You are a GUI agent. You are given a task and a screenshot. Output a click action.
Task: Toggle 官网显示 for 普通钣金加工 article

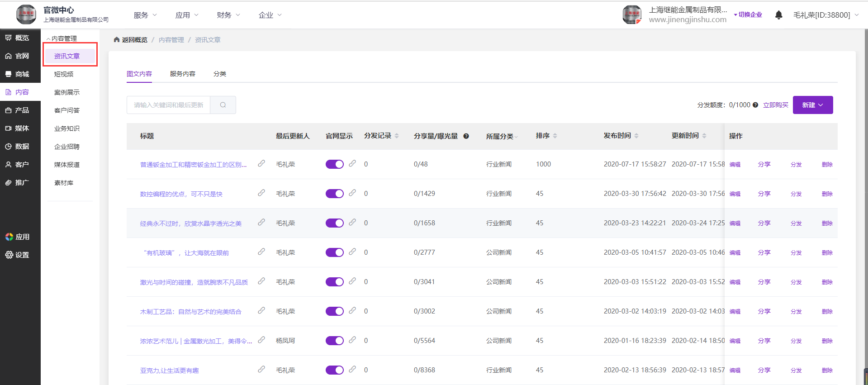pyautogui.click(x=335, y=164)
